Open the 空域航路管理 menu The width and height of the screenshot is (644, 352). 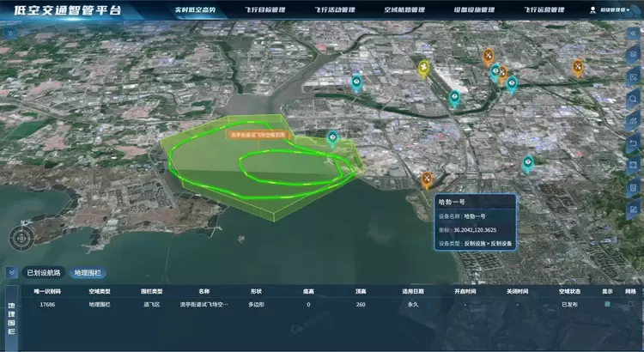[403, 10]
